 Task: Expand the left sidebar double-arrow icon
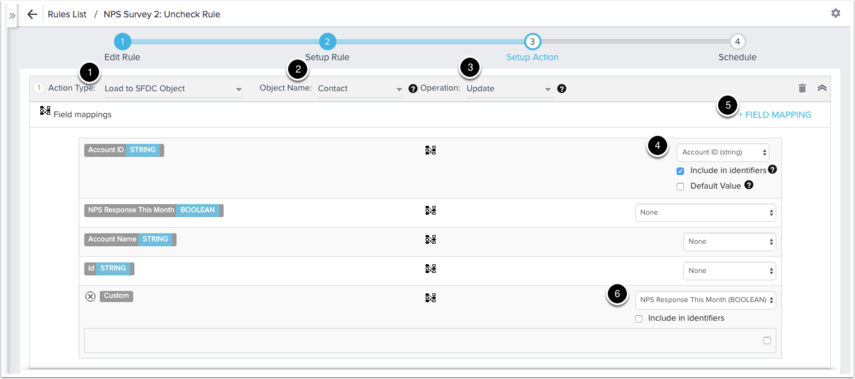coord(12,16)
